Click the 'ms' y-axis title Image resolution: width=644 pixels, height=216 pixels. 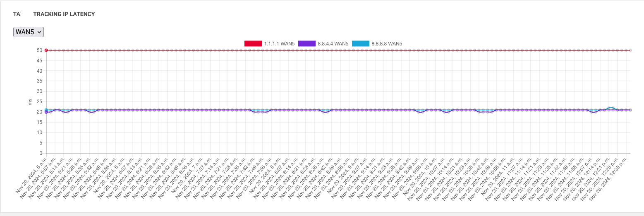pyautogui.click(x=30, y=102)
